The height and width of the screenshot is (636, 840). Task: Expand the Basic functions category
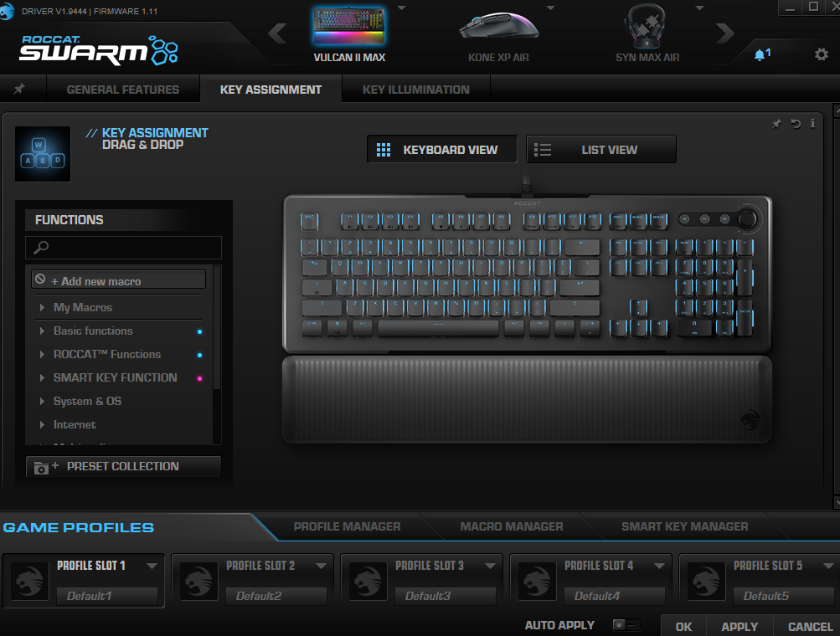[x=93, y=331]
